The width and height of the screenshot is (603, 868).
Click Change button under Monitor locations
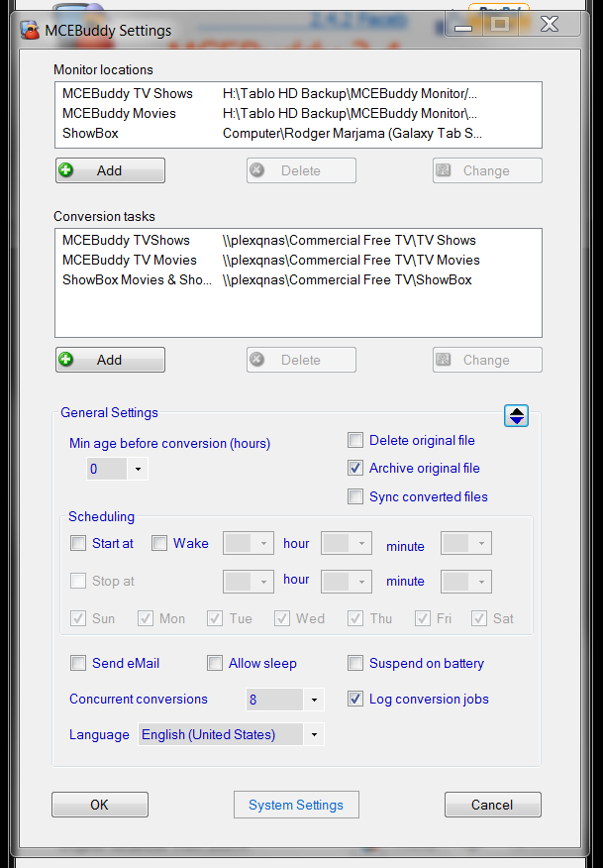(x=487, y=170)
